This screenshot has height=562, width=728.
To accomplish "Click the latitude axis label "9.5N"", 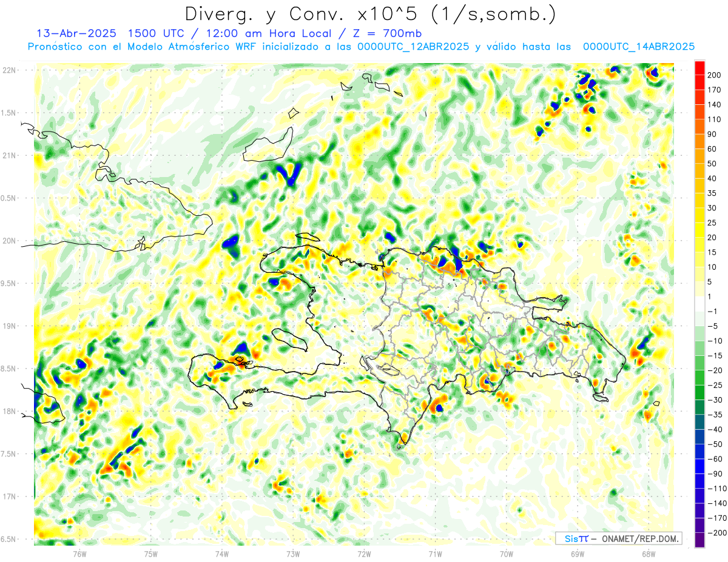I will 8,283.
